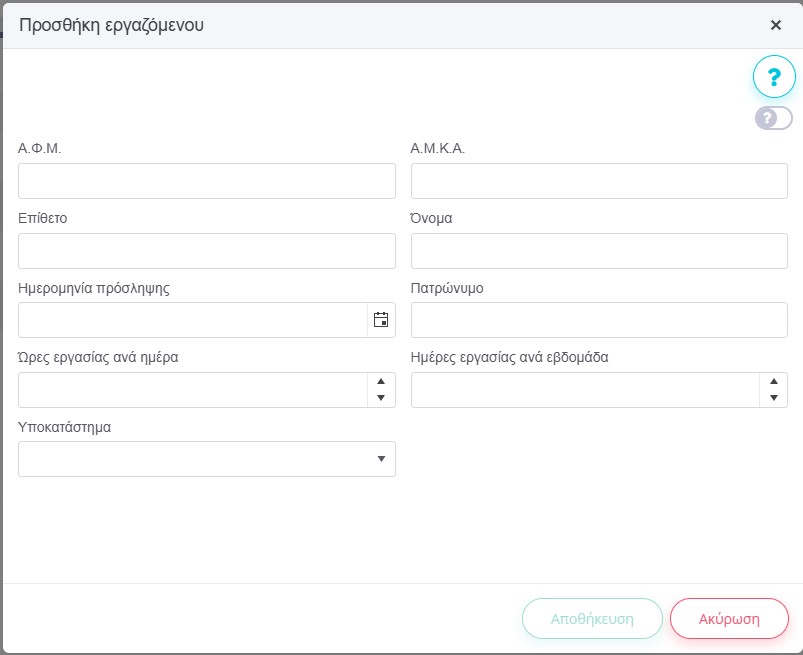This screenshot has height=655, width=803.
Task: Increase Ώρες εργασίας ανά ημέρα value
Action: click(x=381, y=381)
